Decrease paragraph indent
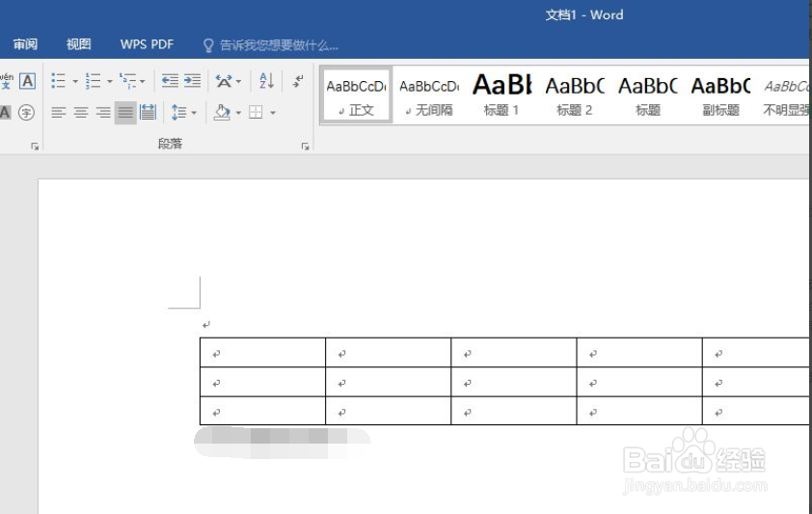This screenshot has height=514, width=812. click(x=170, y=81)
